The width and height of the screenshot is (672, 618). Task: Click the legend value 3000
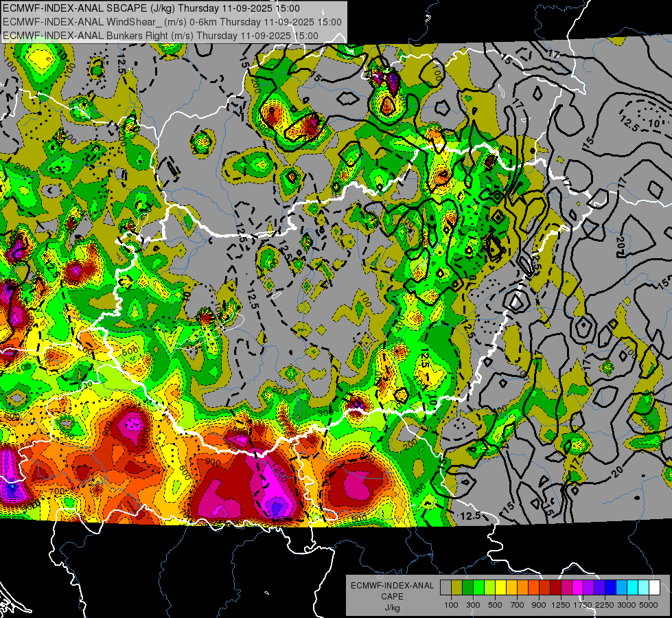click(x=627, y=605)
